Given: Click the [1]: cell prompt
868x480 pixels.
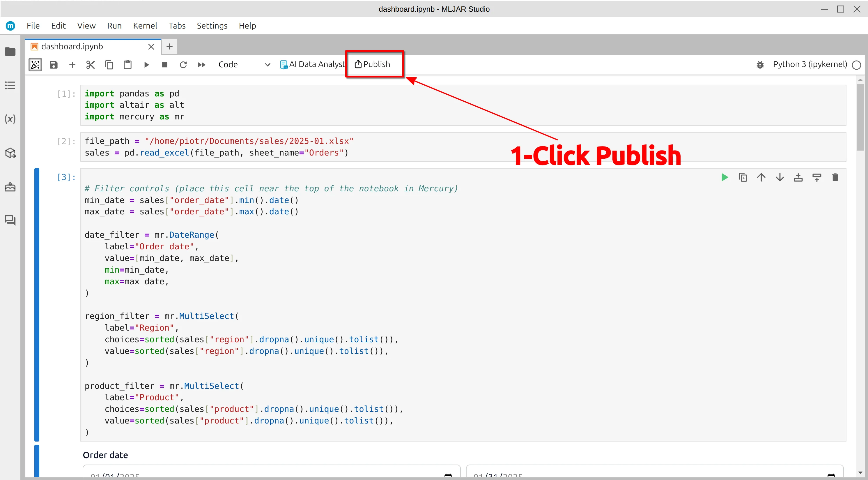Looking at the screenshot, I should tap(66, 94).
